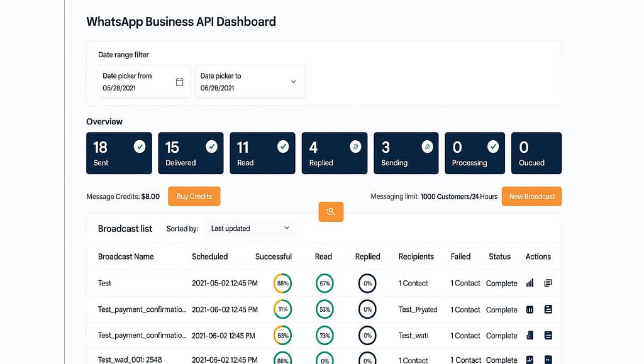Viewport: 644px width, 364px height.
Task: Click recipients cell Test_wati
Action: click(x=413, y=335)
